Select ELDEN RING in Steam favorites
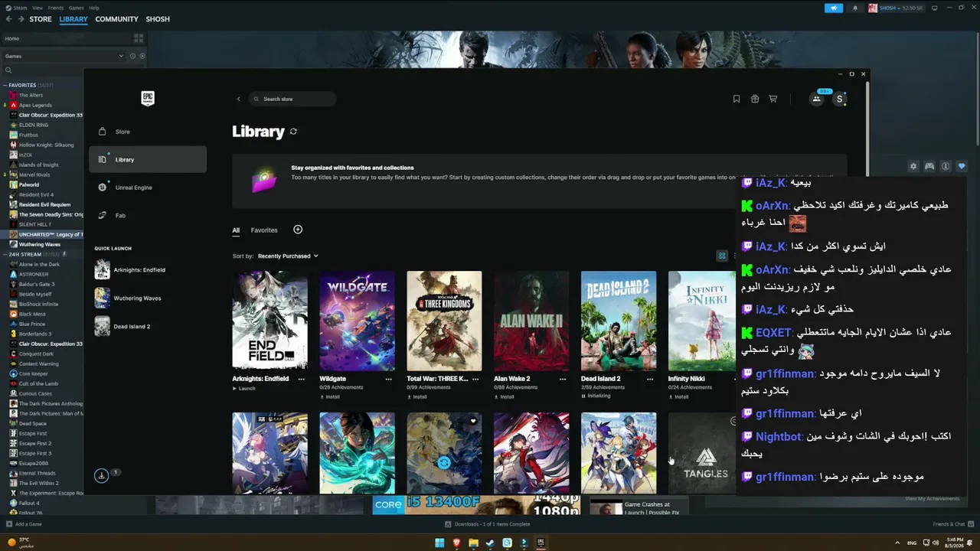 34,125
